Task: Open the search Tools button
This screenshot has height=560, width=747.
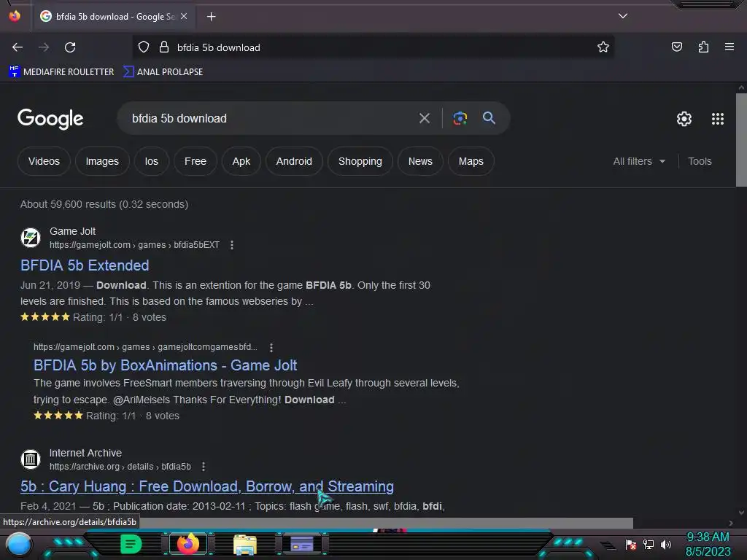Action: pos(700,161)
